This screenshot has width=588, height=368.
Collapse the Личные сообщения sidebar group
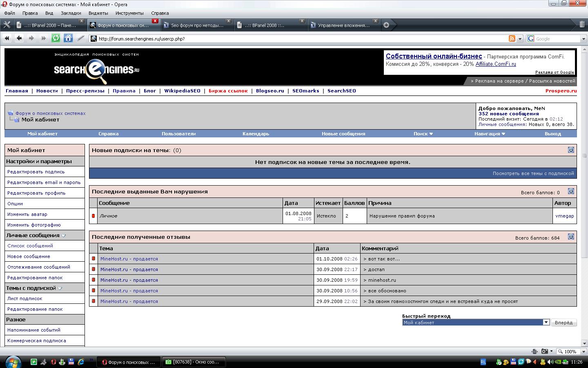point(64,236)
